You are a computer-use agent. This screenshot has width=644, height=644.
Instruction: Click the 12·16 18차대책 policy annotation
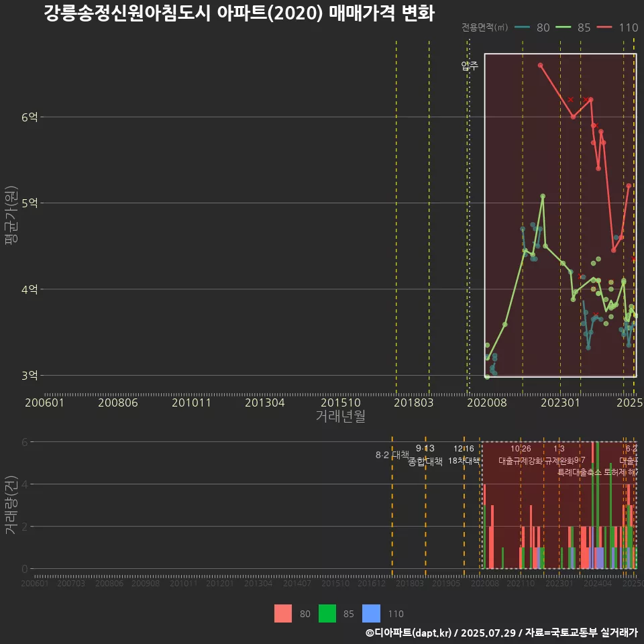pos(464,455)
